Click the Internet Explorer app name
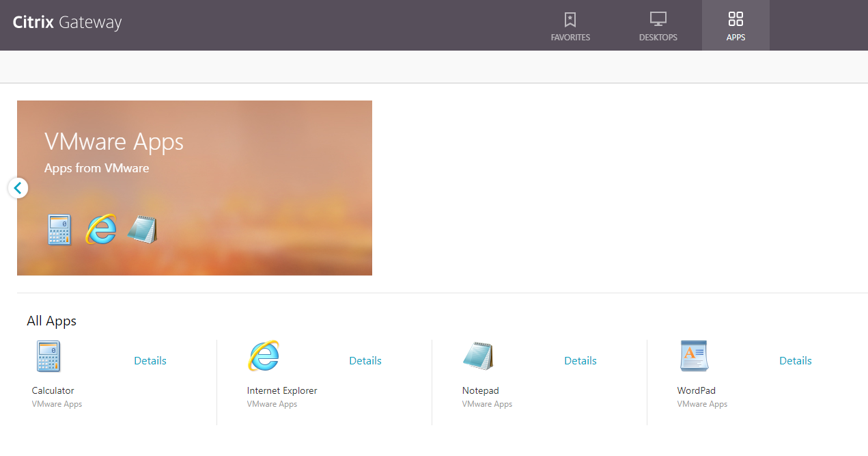This screenshot has width=868, height=456. (282, 391)
